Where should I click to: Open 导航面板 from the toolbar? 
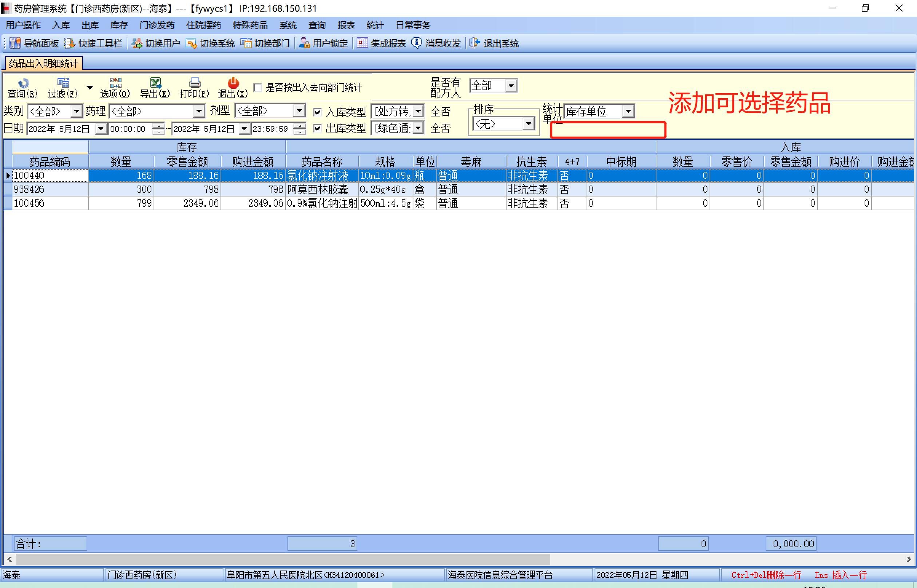pos(15,43)
